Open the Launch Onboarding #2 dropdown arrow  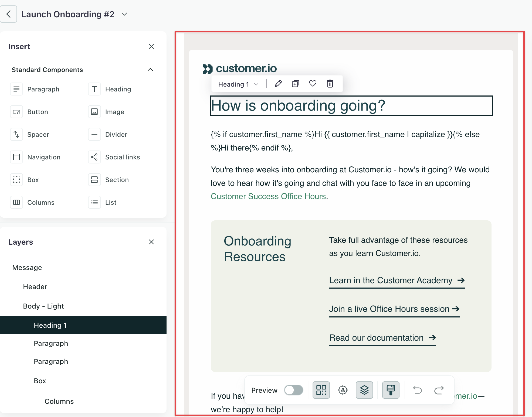124,14
